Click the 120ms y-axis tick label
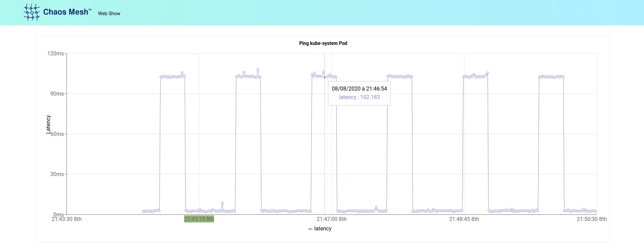Screen dimensions: 644x250 pyautogui.click(x=55, y=53)
